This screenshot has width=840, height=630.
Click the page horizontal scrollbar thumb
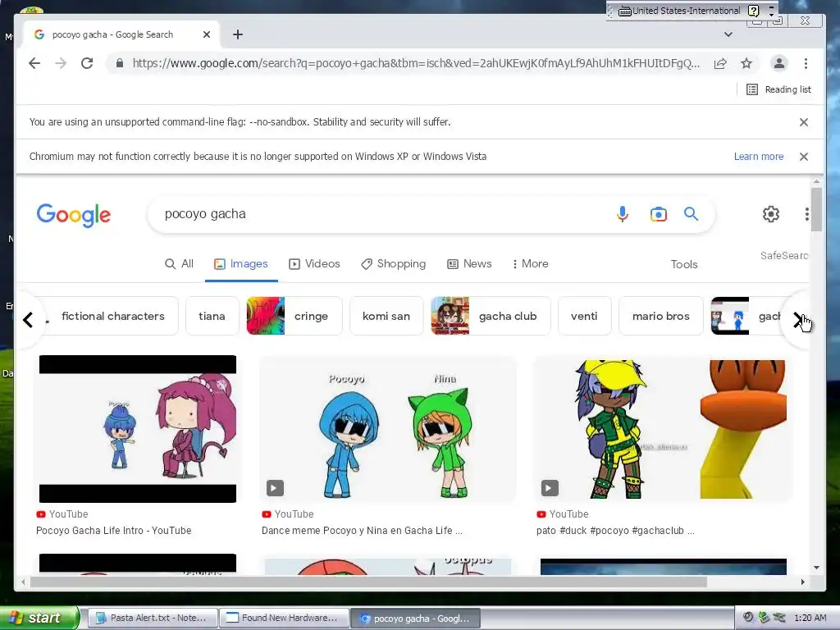pos(368,582)
